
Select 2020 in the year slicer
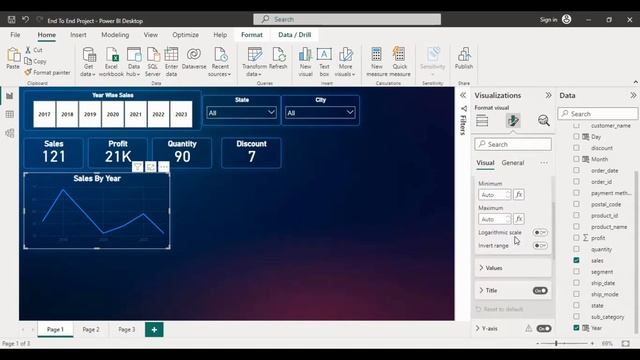click(113, 114)
